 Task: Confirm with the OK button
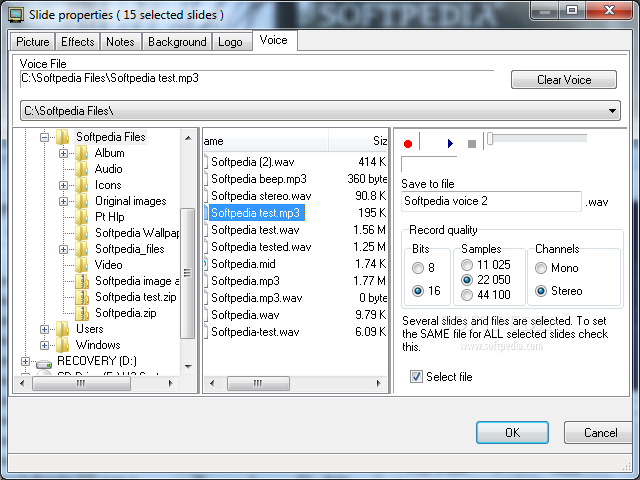512,432
